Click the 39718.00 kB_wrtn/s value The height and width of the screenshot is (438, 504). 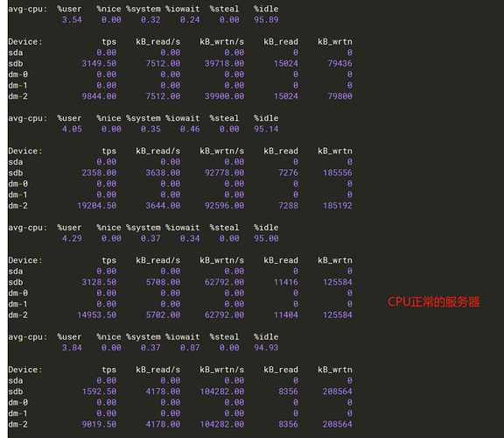click(x=224, y=63)
